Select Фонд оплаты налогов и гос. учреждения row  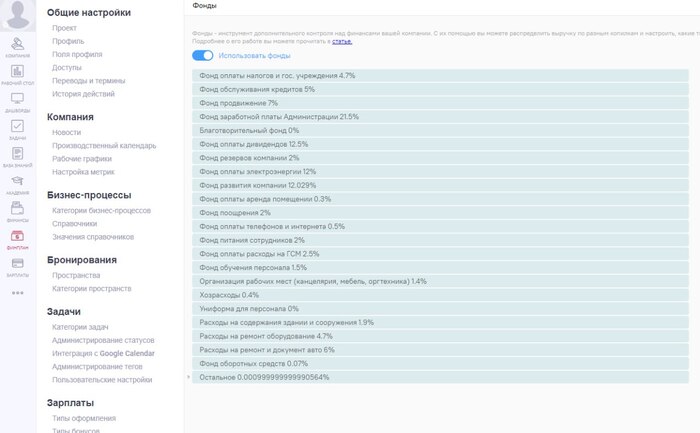tap(440, 75)
